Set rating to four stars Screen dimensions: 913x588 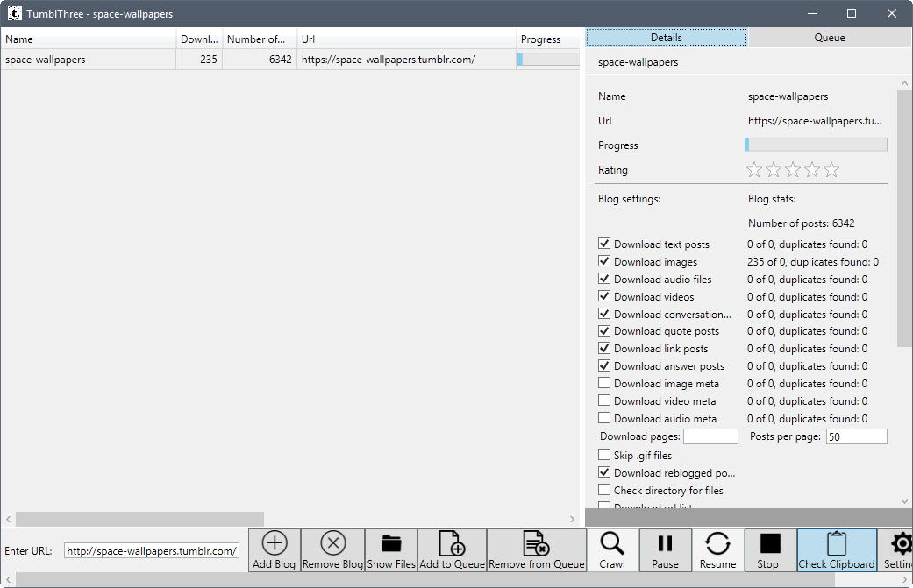(x=812, y=170)
